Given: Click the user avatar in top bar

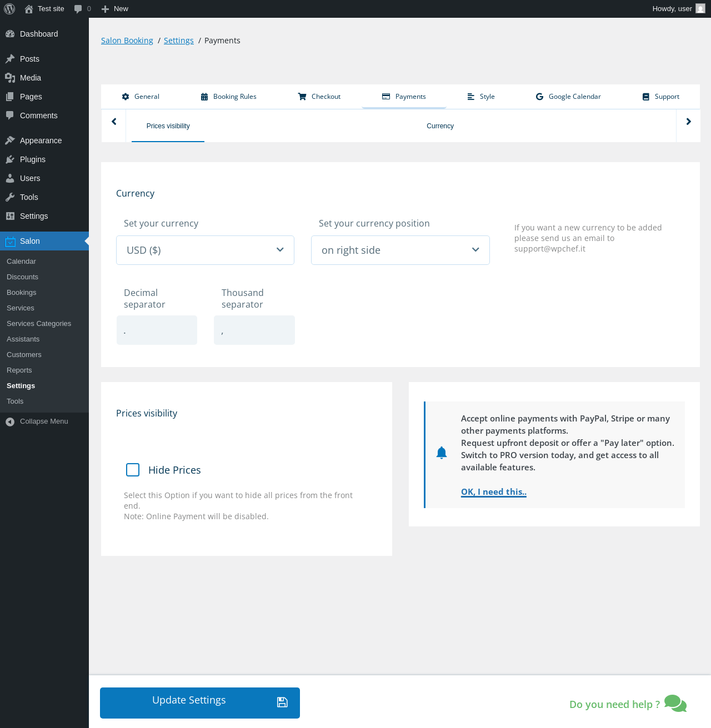Looking at the screenshot, I should (x=700, y=9).
